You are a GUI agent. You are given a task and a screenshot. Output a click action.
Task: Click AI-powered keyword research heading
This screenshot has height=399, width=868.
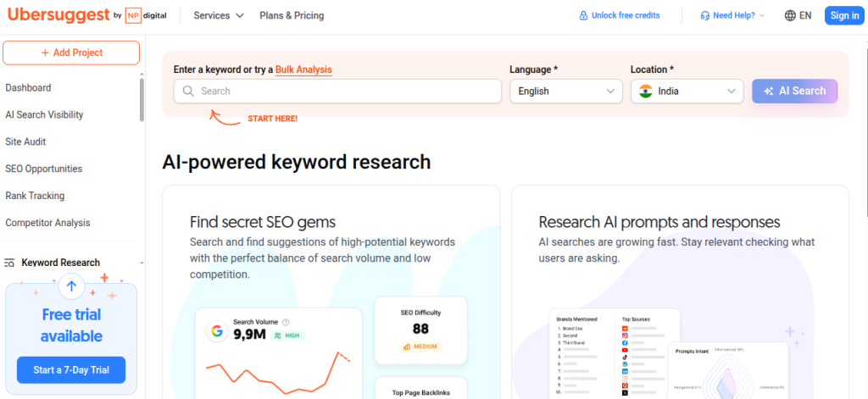296,162
